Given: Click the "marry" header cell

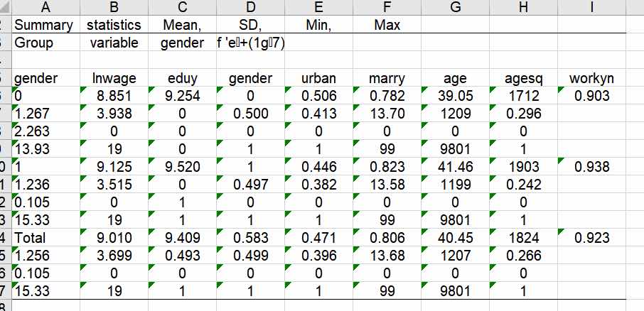Looking at the screenshot, I should pos(387,78).
